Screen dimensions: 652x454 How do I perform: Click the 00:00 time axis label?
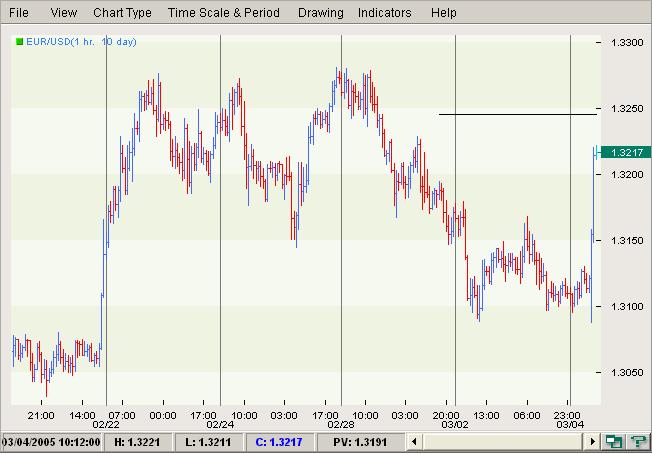(x=163, y=415)
